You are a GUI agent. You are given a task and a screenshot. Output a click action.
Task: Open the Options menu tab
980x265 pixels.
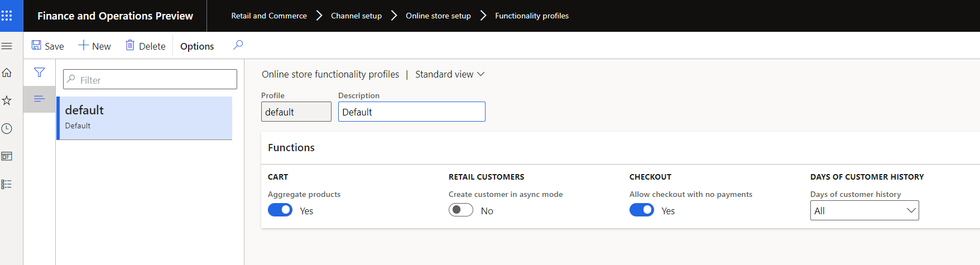197,46
